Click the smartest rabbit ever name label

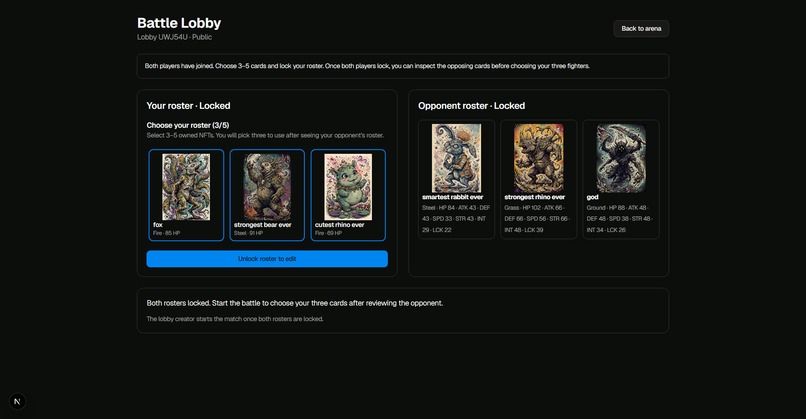point(453,197)
